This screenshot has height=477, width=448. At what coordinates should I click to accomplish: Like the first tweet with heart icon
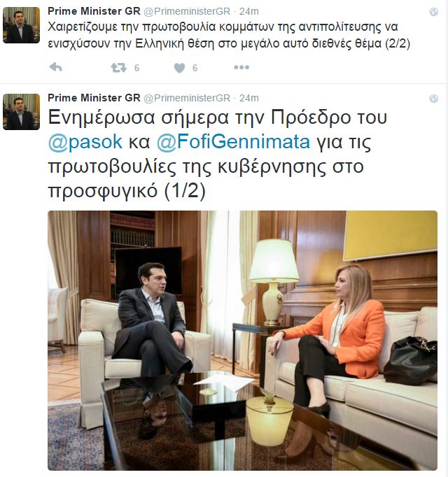(x=179, y=68)
